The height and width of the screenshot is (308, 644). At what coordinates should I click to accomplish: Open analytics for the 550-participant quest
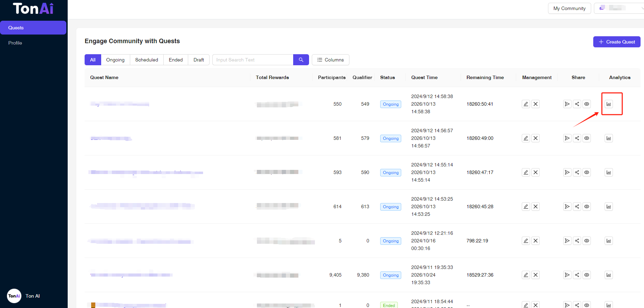[x=608, y=104]
